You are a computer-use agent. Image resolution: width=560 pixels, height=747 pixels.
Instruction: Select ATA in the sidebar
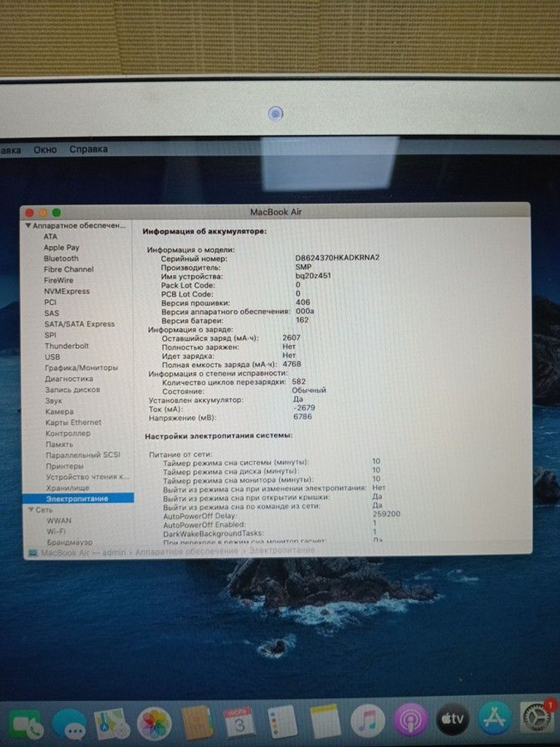click(x=50, y=236)
